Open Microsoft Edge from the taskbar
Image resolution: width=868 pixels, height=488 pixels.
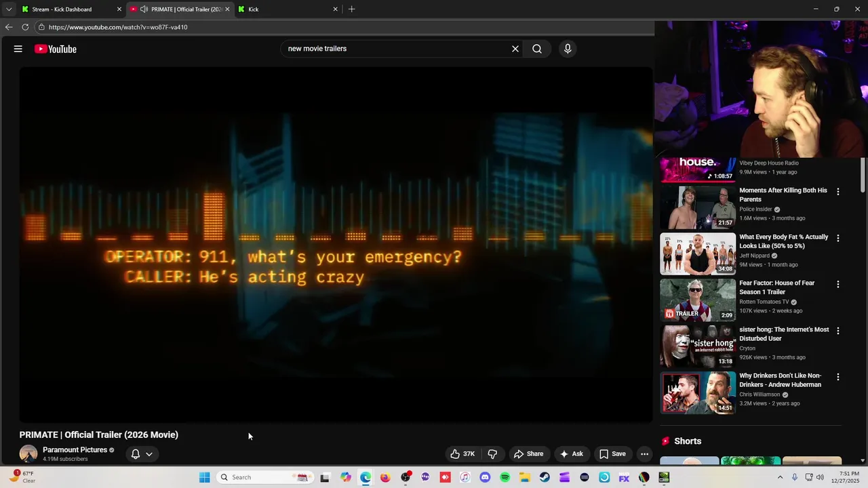pos(366,477)
